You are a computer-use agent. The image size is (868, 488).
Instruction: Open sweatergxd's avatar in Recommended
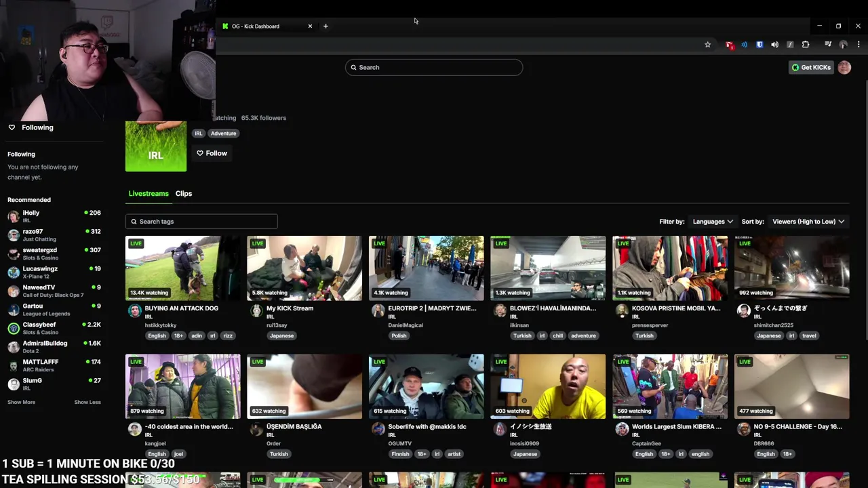tap(14, 254)
